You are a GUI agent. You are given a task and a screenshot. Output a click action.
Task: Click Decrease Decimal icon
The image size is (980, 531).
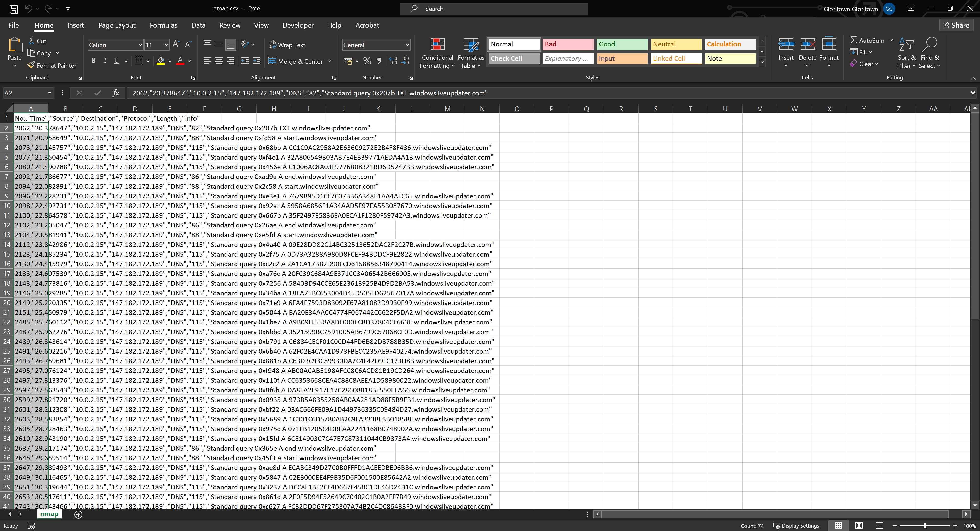point(405,61)
